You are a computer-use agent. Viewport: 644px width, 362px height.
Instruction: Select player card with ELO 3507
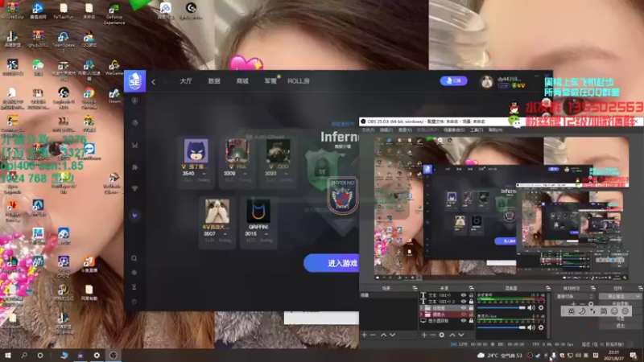(217, 222)
